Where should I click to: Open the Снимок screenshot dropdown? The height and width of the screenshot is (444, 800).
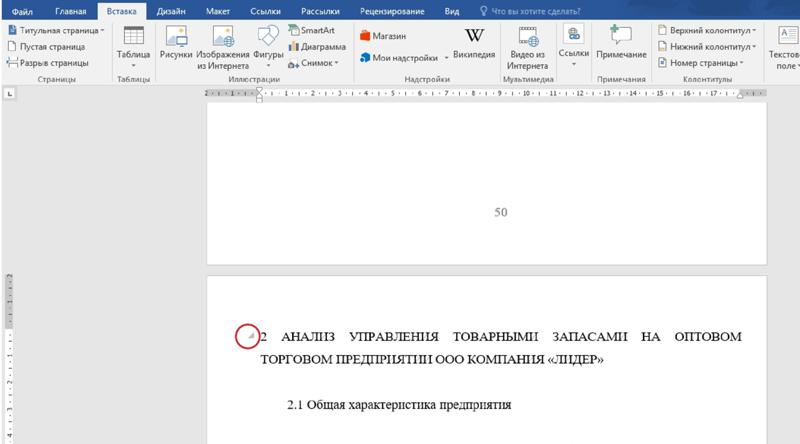(x=313, y=63)
